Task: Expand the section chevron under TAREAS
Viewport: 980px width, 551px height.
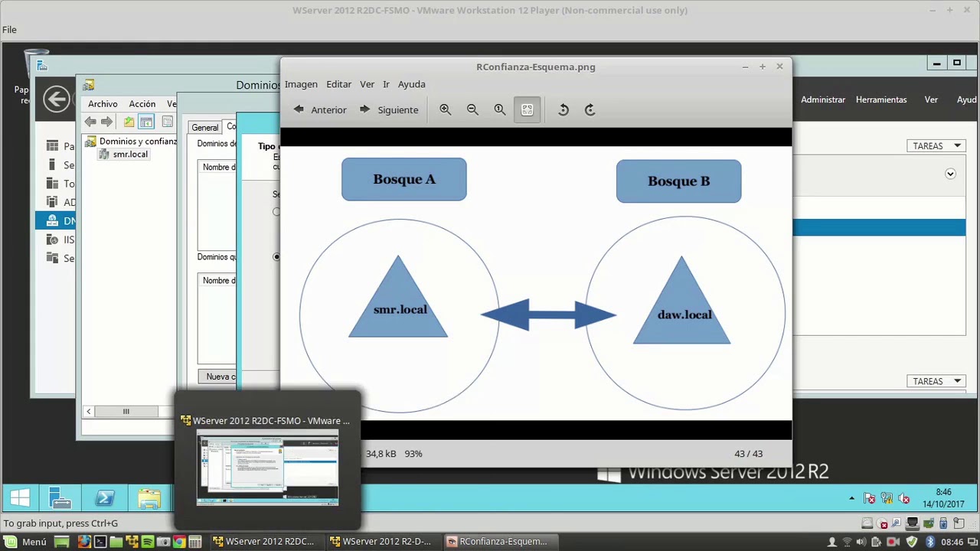Action: pos(950,174)
